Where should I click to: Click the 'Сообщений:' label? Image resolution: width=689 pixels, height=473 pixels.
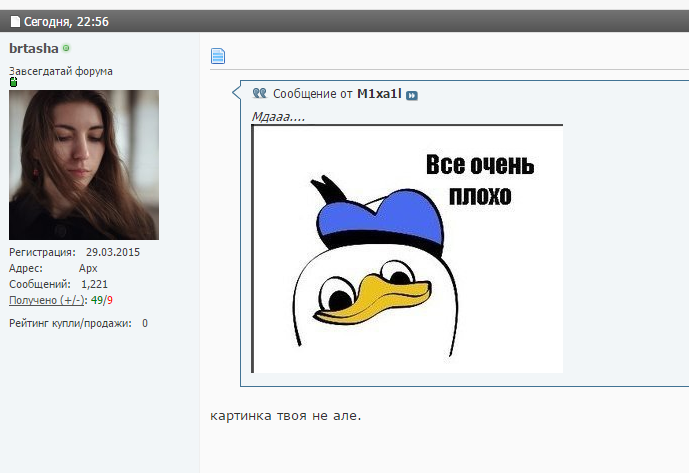tap(40, 284)
